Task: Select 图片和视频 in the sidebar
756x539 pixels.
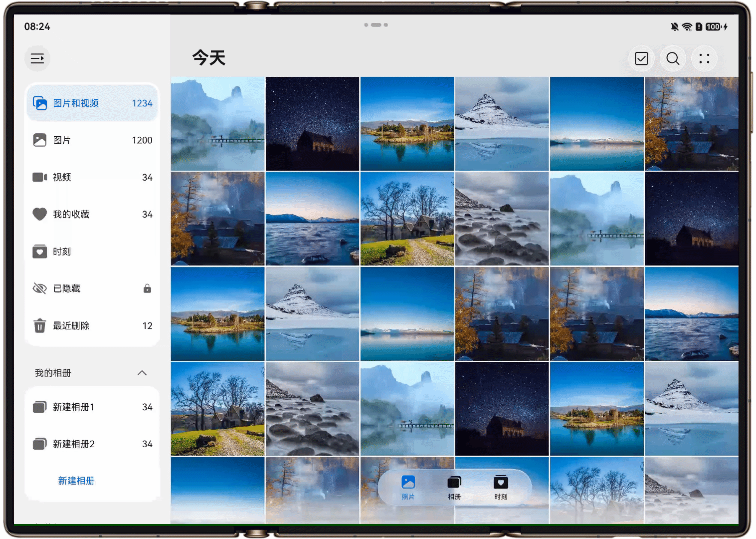Action: coord(92,103)
